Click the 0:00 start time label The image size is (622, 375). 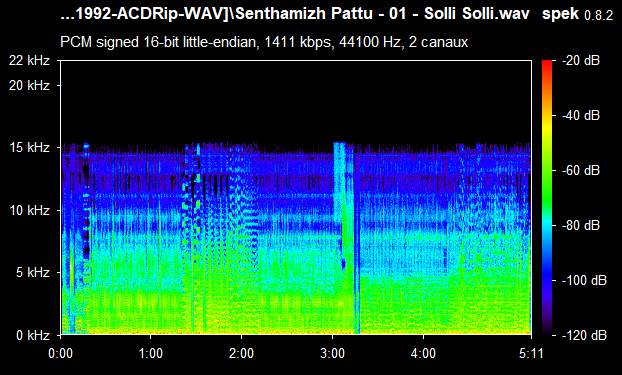tap(61, 353)
